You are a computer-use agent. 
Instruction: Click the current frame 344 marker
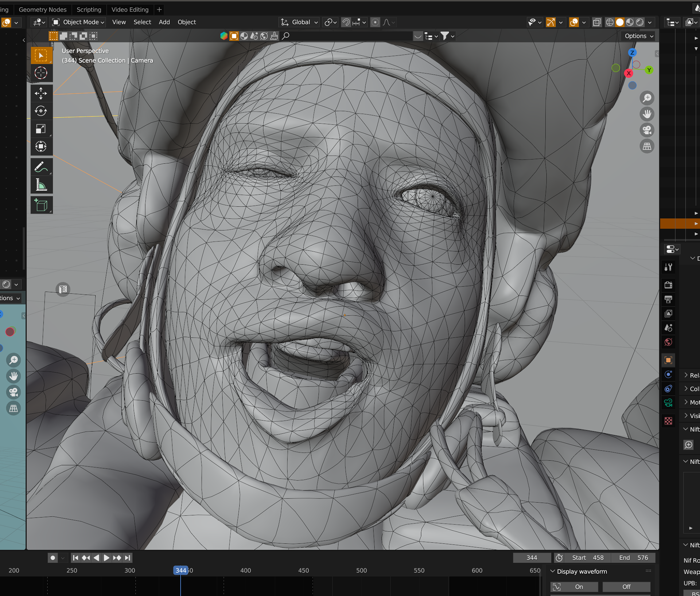pos(180,570)
